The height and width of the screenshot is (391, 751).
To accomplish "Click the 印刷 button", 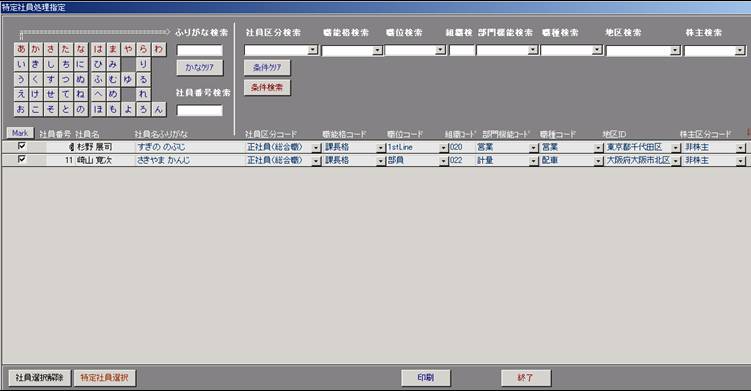I will [x=426, y=378].
